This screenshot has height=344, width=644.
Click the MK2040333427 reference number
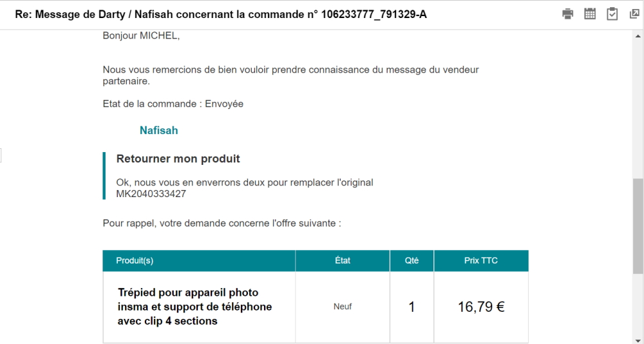coord(151,193)
